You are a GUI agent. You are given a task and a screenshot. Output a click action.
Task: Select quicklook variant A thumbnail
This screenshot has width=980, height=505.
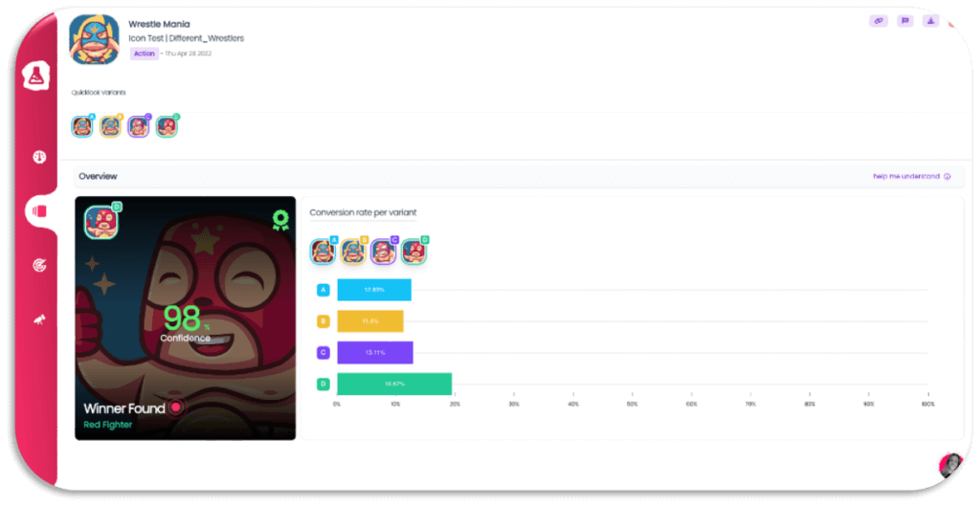coord(82,126)
